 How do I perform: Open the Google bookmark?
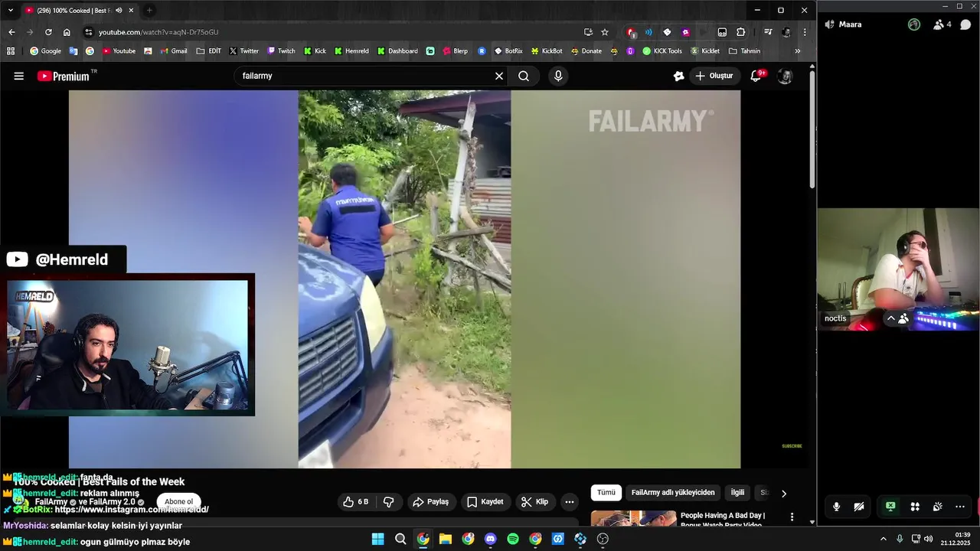click(x=45, y=51)
